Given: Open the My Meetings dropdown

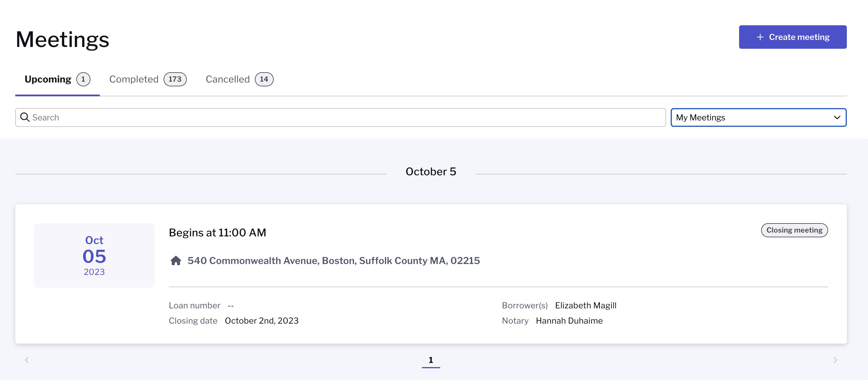Looking at the screenshot, I should (758, 117).
